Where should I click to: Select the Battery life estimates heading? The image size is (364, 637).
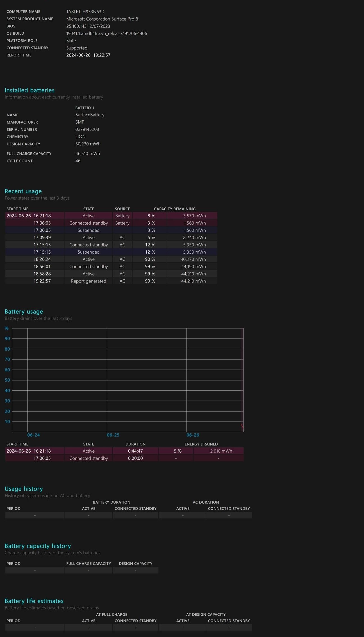pos(34,601)
